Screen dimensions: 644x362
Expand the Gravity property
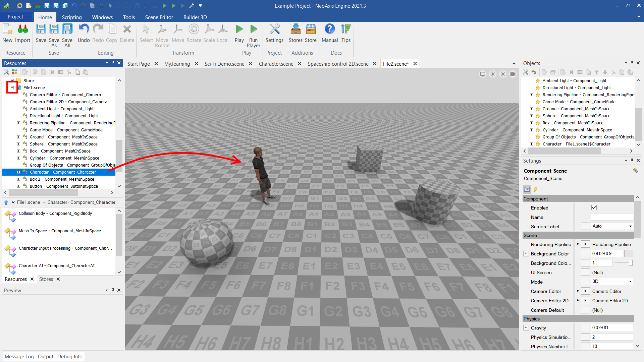pyautogui.click(x=526, y=328)
